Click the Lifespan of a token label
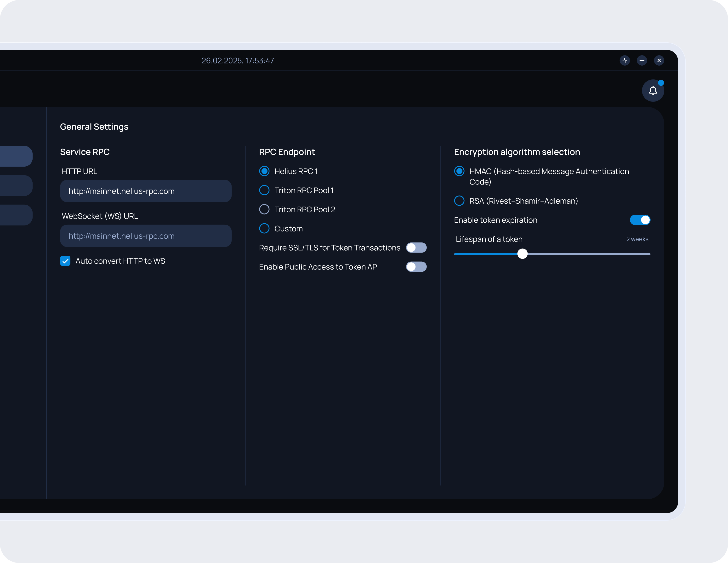Image resolution: width=728 pixels, height=563 pixels. 489,239
